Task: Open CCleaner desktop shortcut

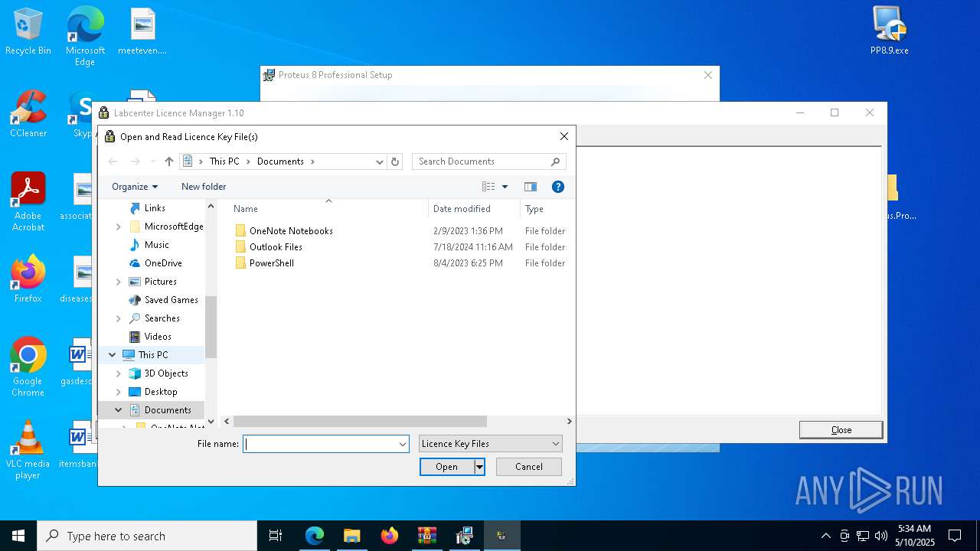Action: 28,114
